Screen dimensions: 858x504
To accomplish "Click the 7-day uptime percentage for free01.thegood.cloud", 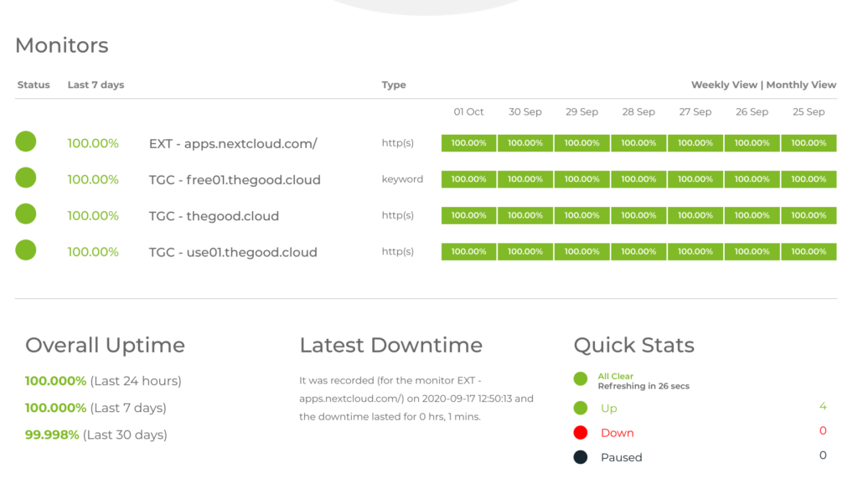I will pyautogui.click(x=93, y=179).
